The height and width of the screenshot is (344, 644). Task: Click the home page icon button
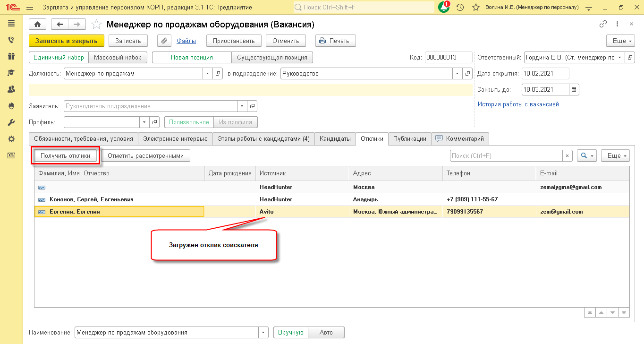click(x=38, y=25)
